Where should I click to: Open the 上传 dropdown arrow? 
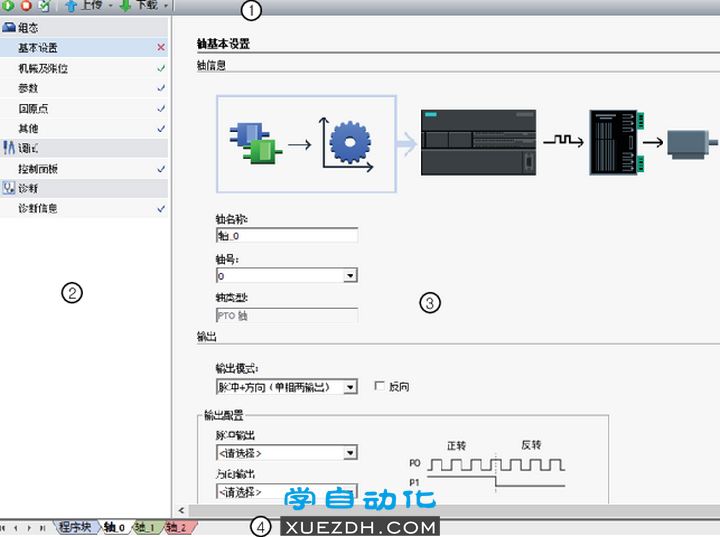pyautogui.click(x=111, y=6)
